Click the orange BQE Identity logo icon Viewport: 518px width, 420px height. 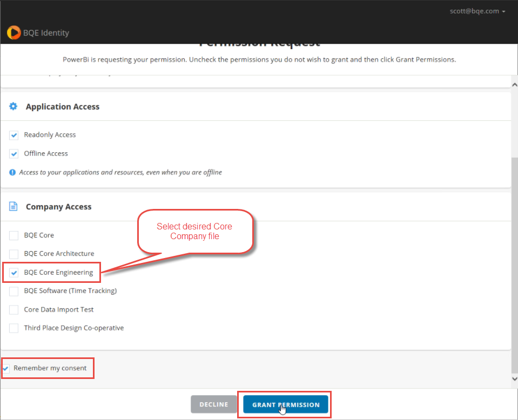pyautogui.click(x=14, y=32)
